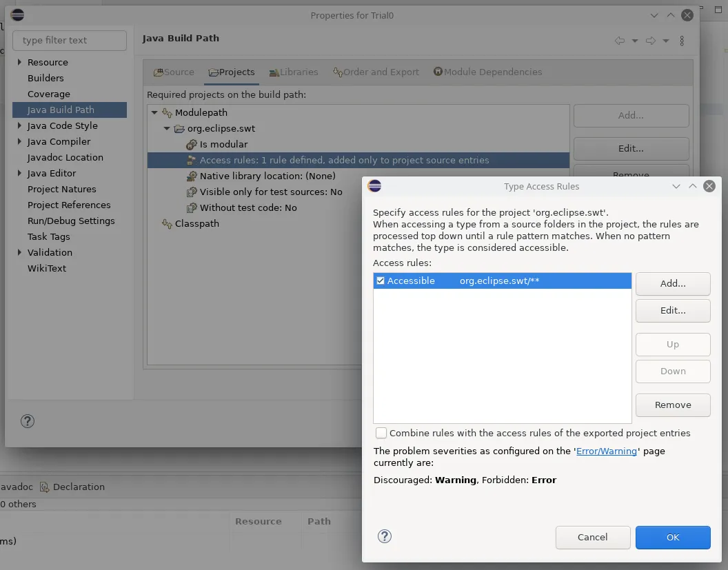Click the Modulepath node icon
Viewport: 728px width, 570px height.
click(x=167, y=113)
